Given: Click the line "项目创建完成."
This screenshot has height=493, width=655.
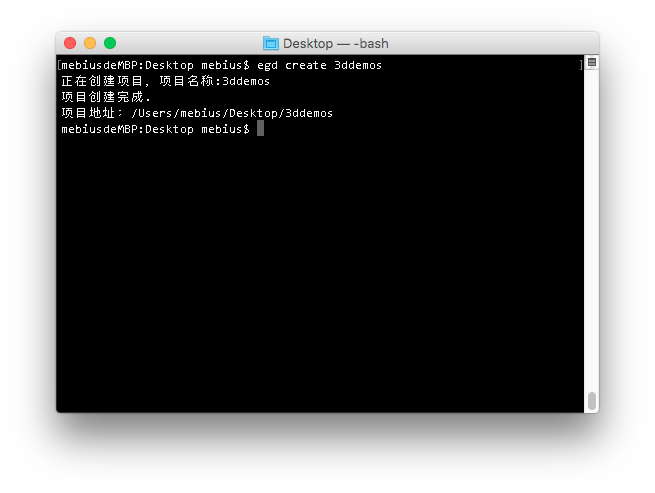Looking at the screenshot, I should point(106,97).
